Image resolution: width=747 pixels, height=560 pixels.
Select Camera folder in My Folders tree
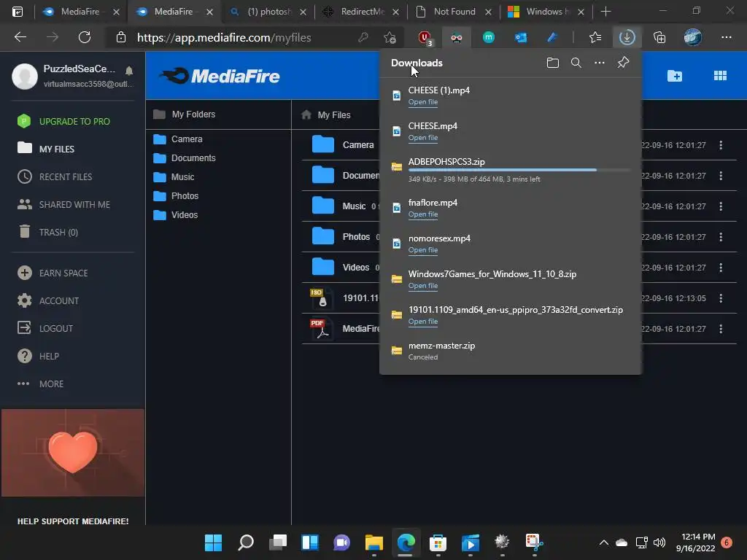pyautogui.click(x=178, y=139)
